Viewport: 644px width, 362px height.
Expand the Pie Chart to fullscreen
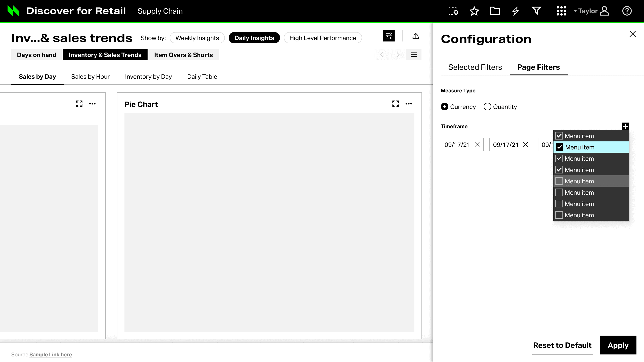396,104
